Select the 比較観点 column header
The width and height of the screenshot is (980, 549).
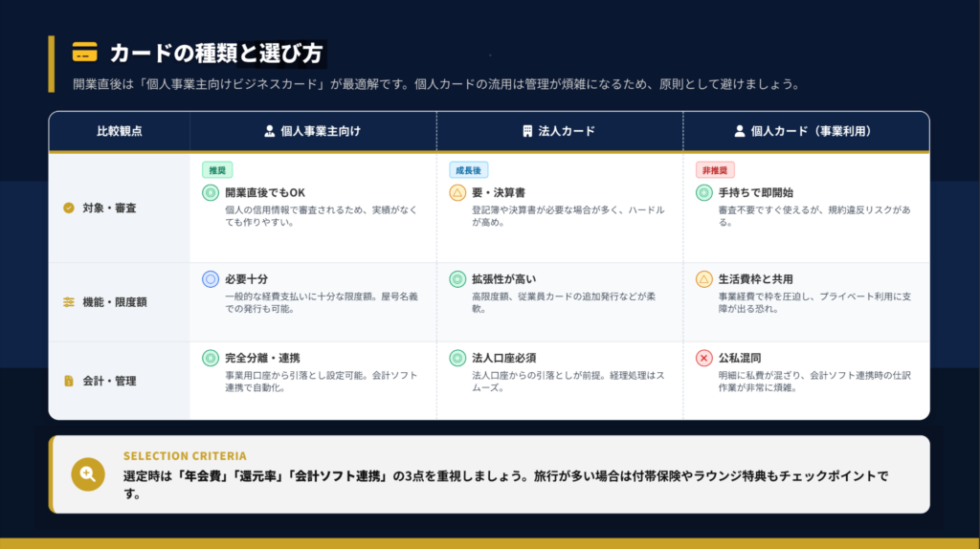[x=119, y=131]
